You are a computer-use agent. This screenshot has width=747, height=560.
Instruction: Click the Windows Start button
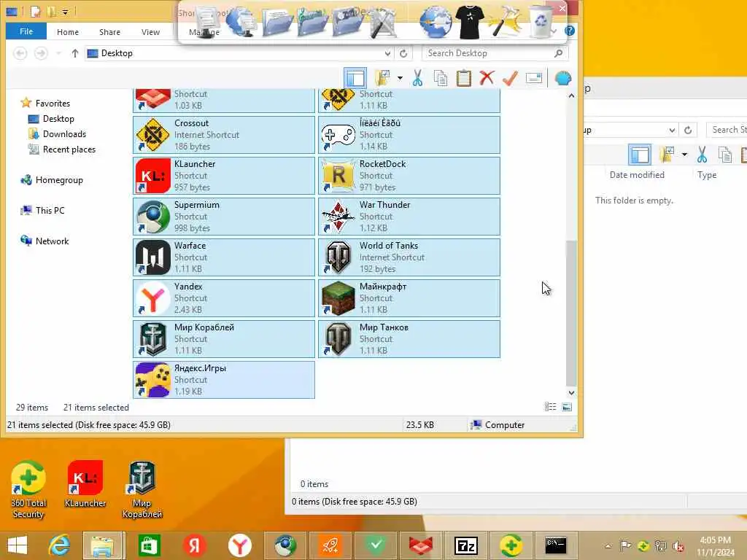tap(18, 545)
